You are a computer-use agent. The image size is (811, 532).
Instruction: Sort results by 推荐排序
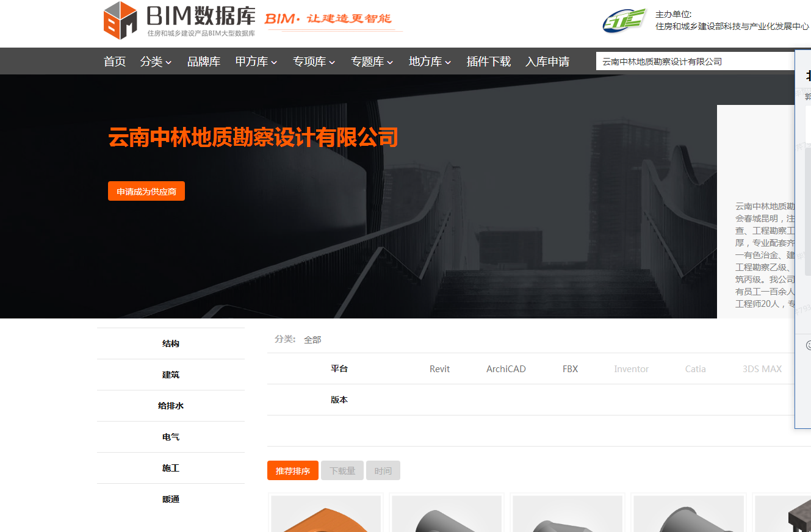coord(293,470)
